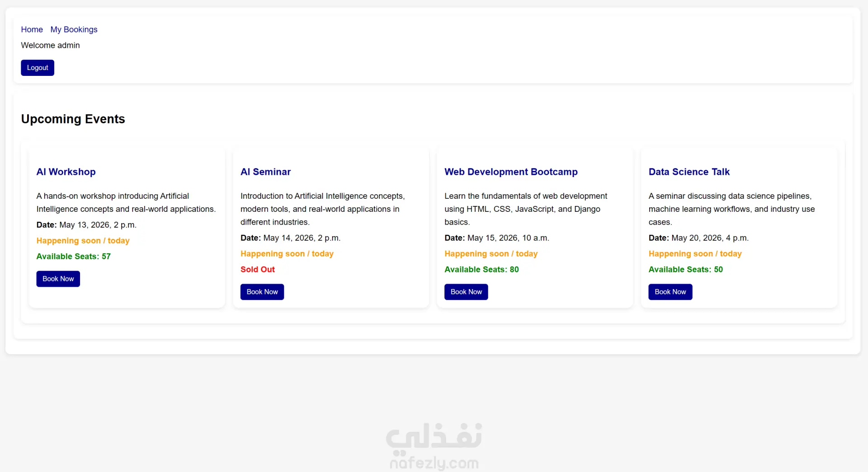Book the AI Workshop event
The width and height of the screenshot is (868, 472).
tap(58, 279)
